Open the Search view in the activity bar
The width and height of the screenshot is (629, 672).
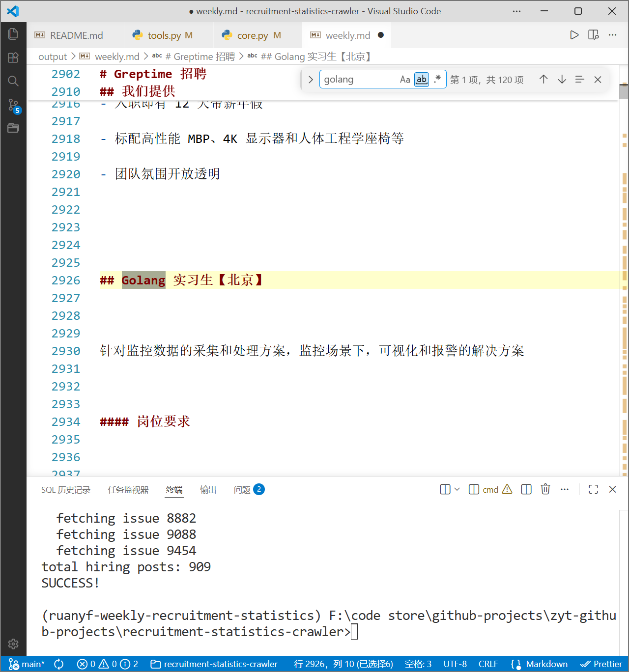click(x=13, y=81)
